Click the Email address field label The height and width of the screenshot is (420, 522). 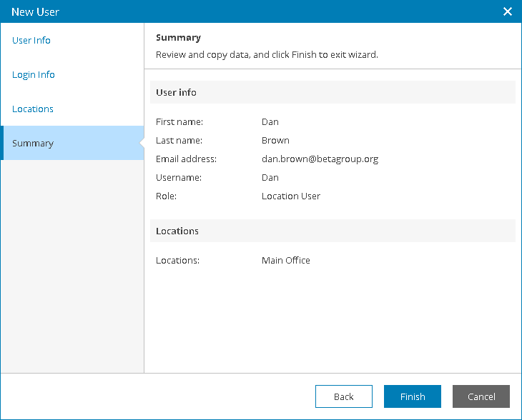186,159
